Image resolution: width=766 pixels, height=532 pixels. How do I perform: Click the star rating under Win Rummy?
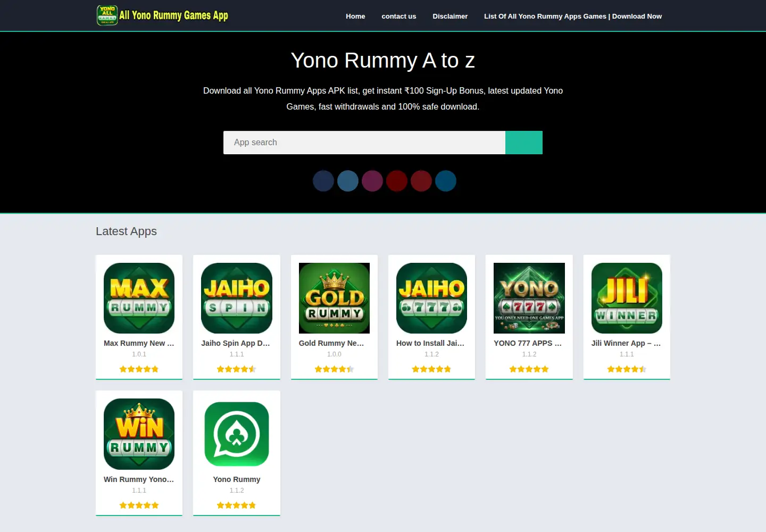(x=139, y=505)
